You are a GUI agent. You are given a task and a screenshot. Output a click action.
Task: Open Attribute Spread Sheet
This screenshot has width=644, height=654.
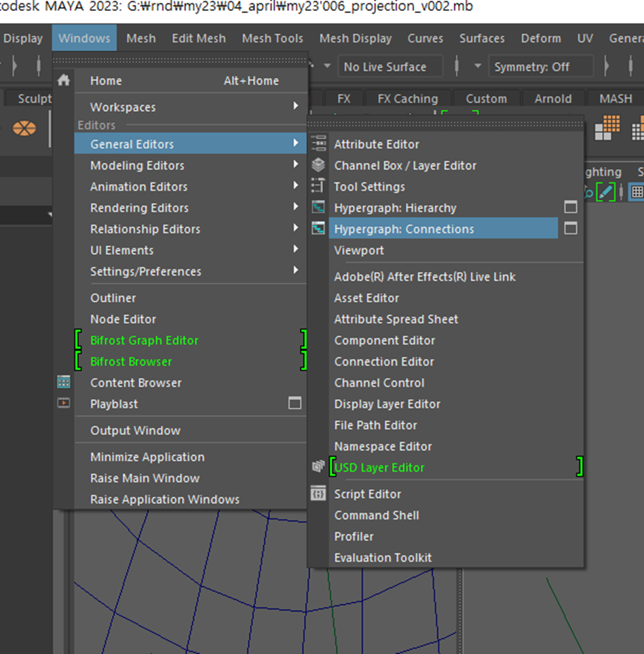tap(456, 319)
